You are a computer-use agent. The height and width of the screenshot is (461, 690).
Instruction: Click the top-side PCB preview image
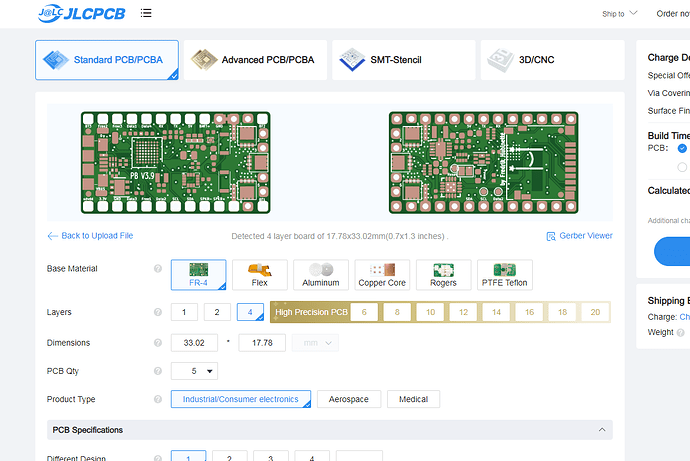point(176,162)
